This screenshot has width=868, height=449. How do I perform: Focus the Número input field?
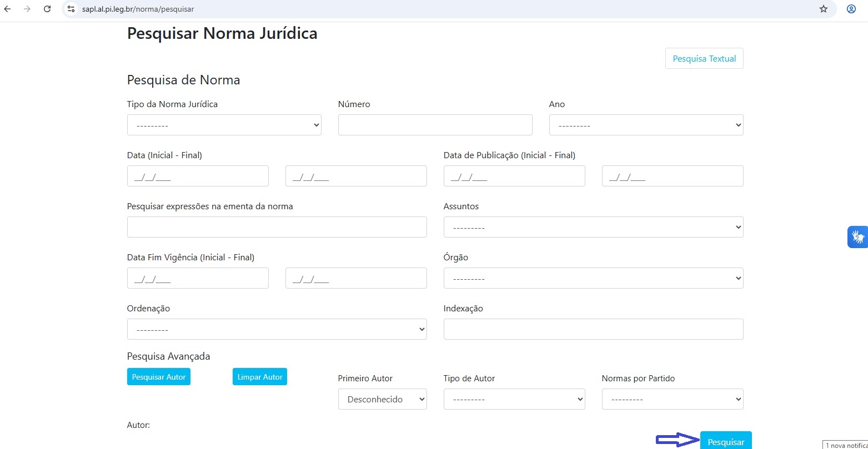click(435, 125)
